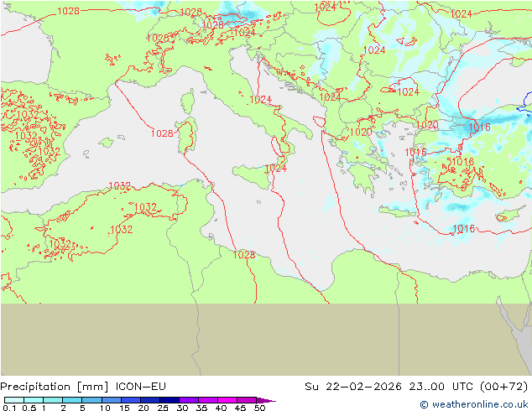Click the 1028 isobar label over Libya

pyautogui.click(x=244, y=254)
